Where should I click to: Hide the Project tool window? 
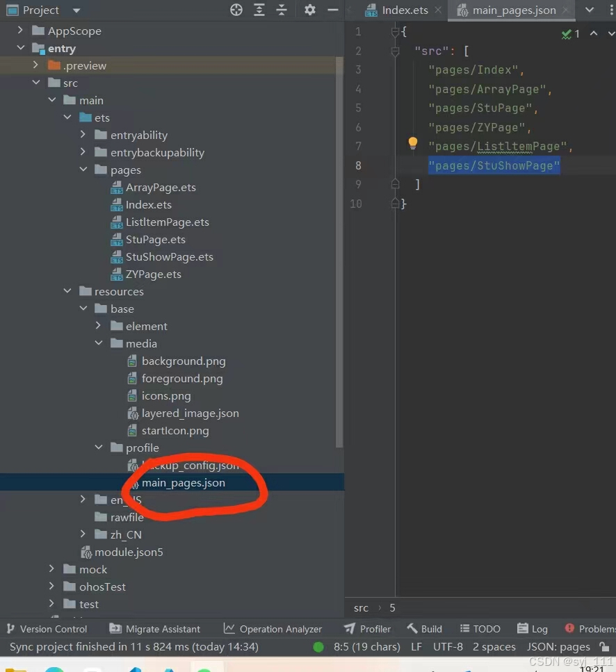click(332, 10)
